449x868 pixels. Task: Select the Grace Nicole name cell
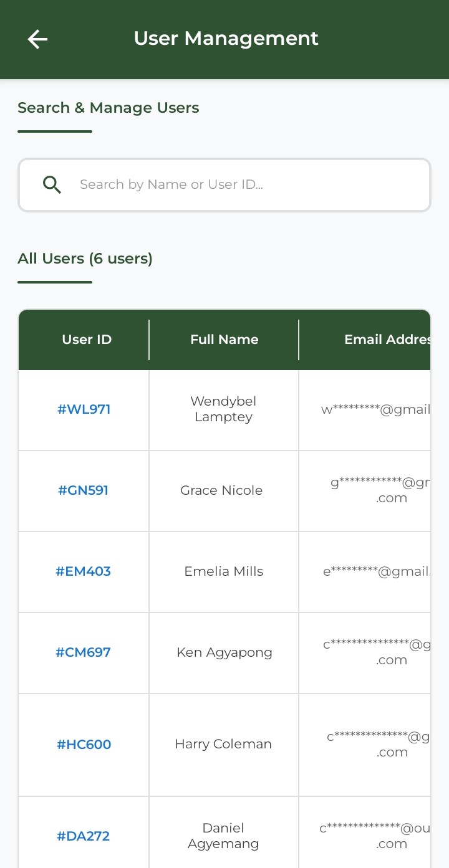pos(221,490)
